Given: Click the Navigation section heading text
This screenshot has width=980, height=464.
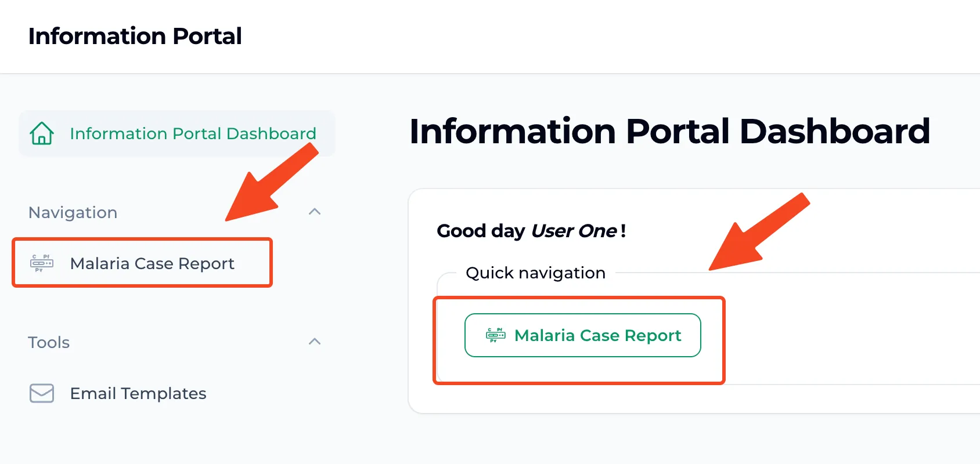Looking at the screenshot, I should (x=72, y=212).
